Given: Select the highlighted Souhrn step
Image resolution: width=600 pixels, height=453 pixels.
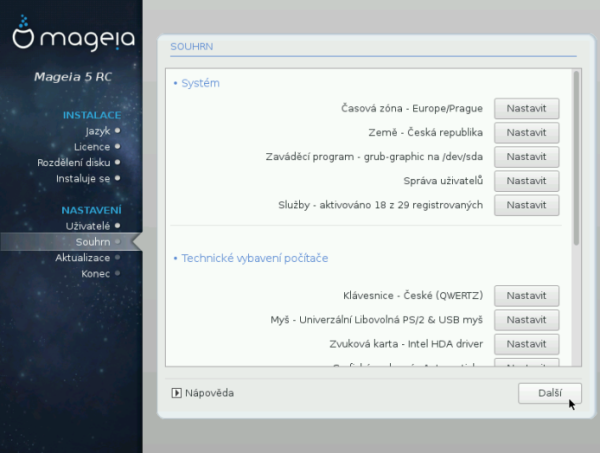Looking at the screenshot, I should click(x=71, y=242).
